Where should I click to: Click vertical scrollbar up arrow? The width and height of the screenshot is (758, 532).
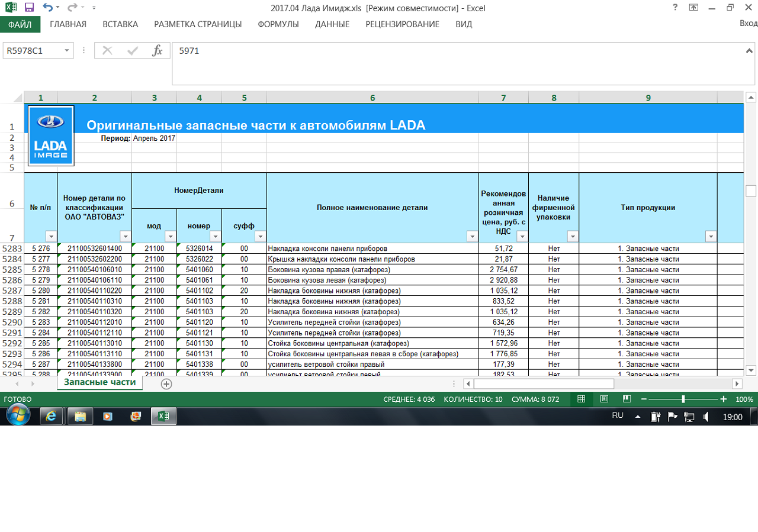[x=751, y=98]
